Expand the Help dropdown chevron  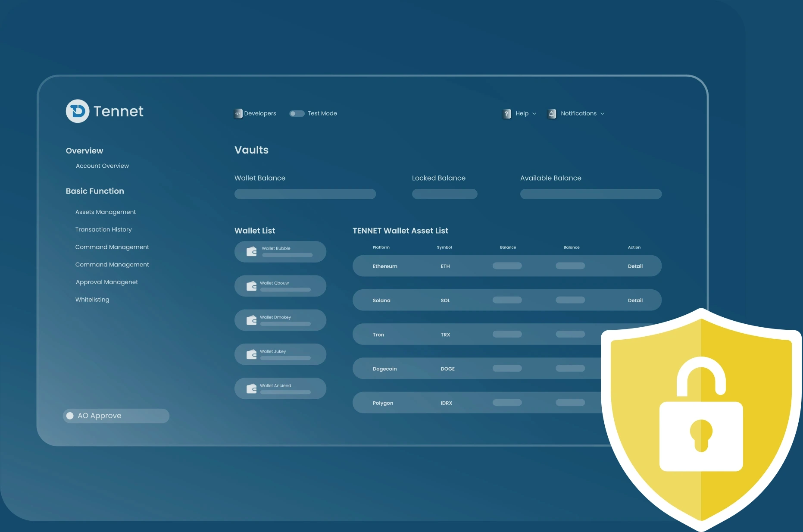tap(534, 113)
